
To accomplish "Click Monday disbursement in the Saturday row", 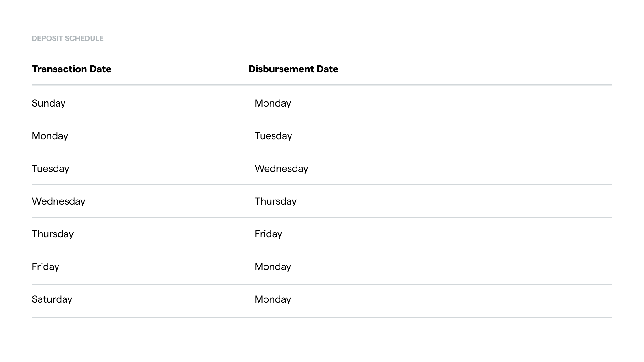I will [273, 299].
